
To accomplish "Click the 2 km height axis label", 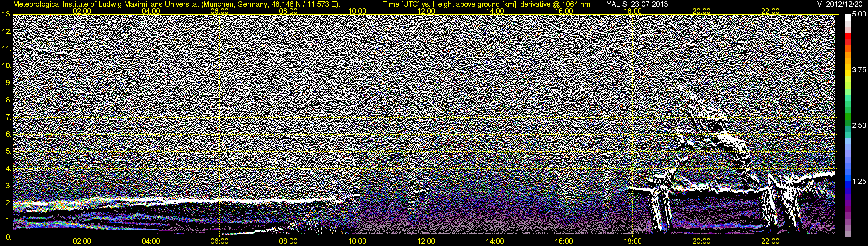I will 8,203.
